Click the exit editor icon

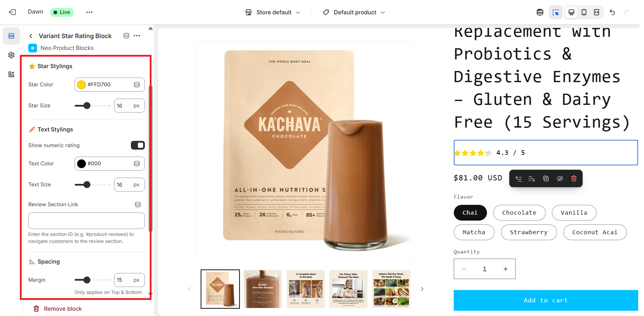tap(13, 12)
